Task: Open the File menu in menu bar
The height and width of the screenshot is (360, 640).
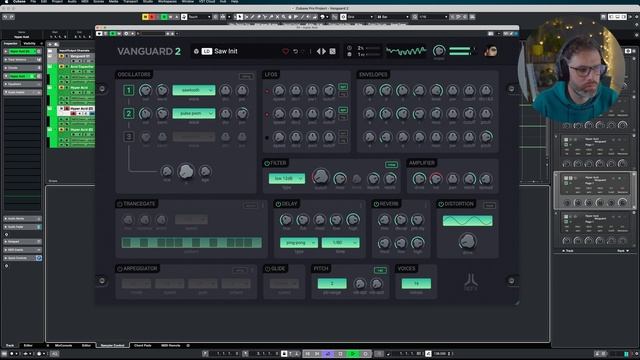Action: point(33,2)
